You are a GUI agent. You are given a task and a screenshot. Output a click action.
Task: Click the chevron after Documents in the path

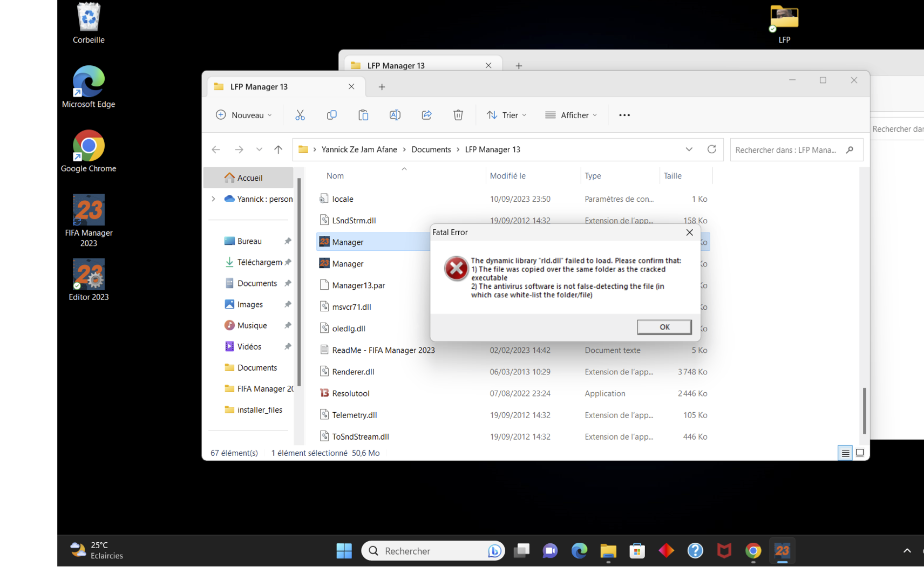click(x=458, y=149)
